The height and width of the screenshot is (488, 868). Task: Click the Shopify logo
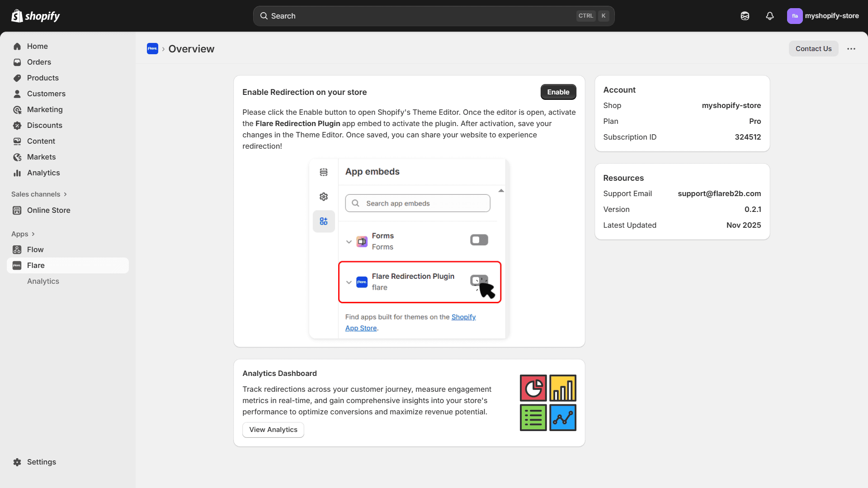[35, 15]
